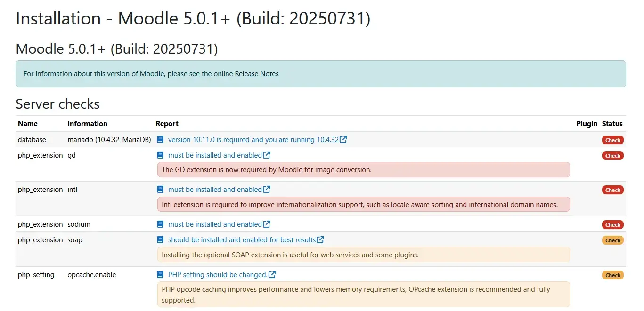The width and height of the screenshot is (644, 311).
Task: Click orange Check badge for soap extension
Action: [x=612, y=240]
